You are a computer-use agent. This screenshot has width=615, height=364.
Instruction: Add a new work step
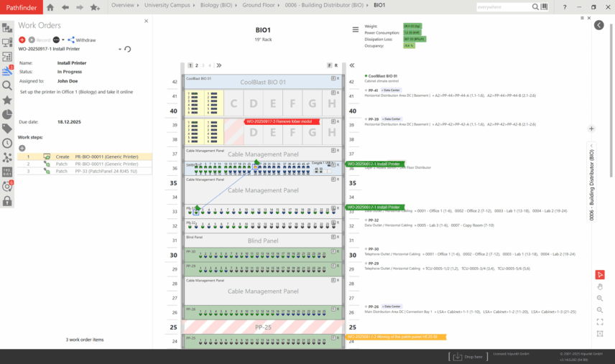[x=22, y=148]
